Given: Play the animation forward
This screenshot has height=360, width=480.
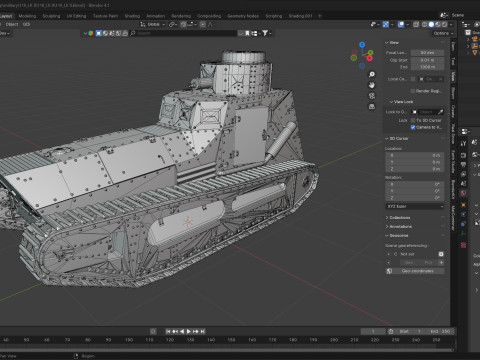Looking at the screenshot, I should pos(189,331).
